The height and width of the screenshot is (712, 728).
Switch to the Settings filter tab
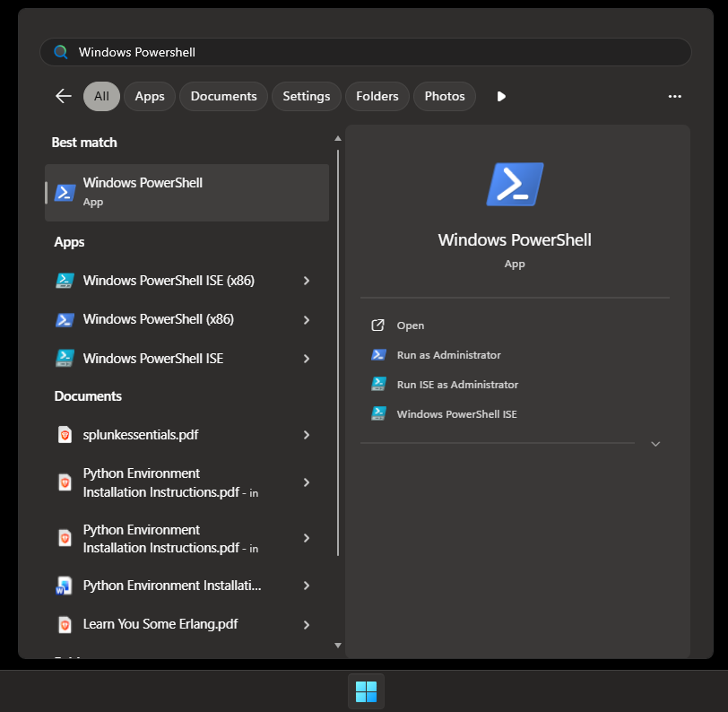pyautogui.click(x=307, y=96)
